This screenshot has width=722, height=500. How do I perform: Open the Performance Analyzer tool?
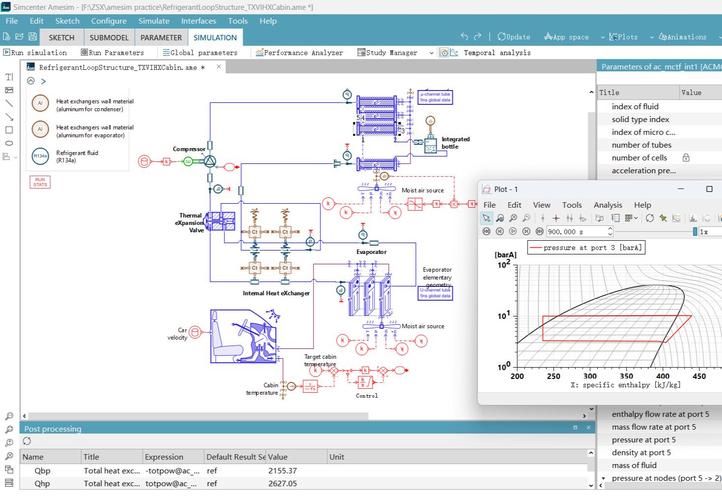pos(300,52)
